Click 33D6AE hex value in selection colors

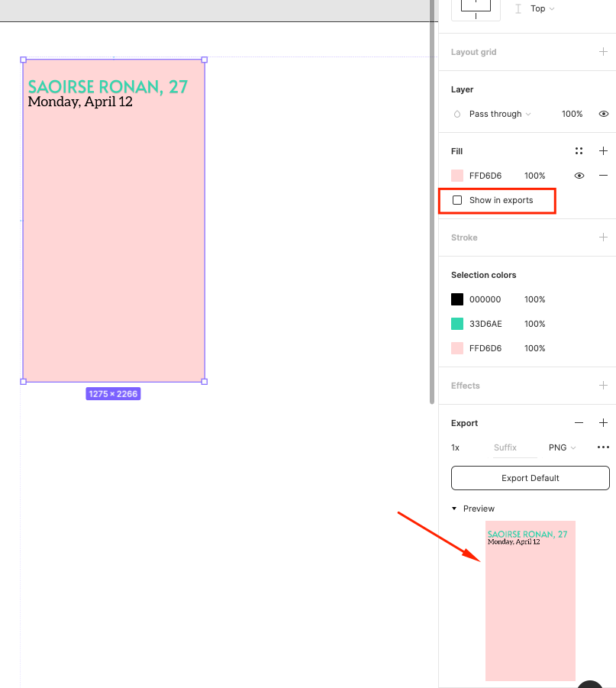coord(485,324)
